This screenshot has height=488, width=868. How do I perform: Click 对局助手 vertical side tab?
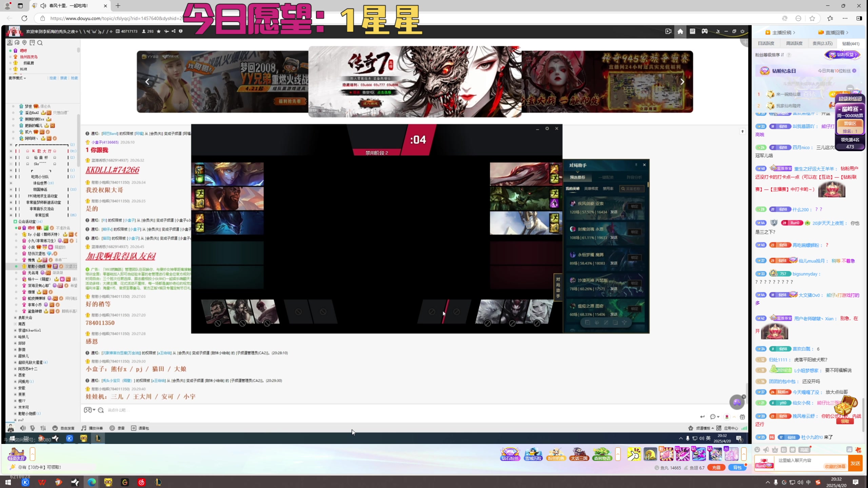[558, 287]
